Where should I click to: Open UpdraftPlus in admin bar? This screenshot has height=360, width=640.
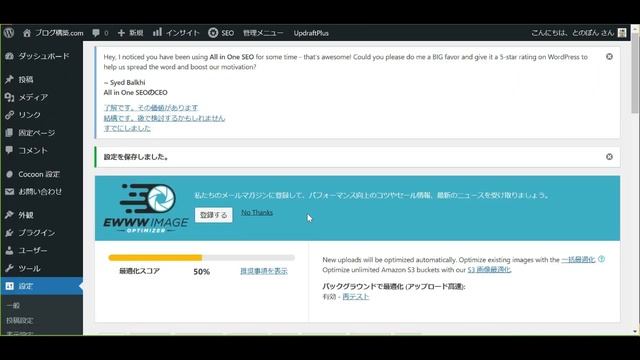coord(311,33)
